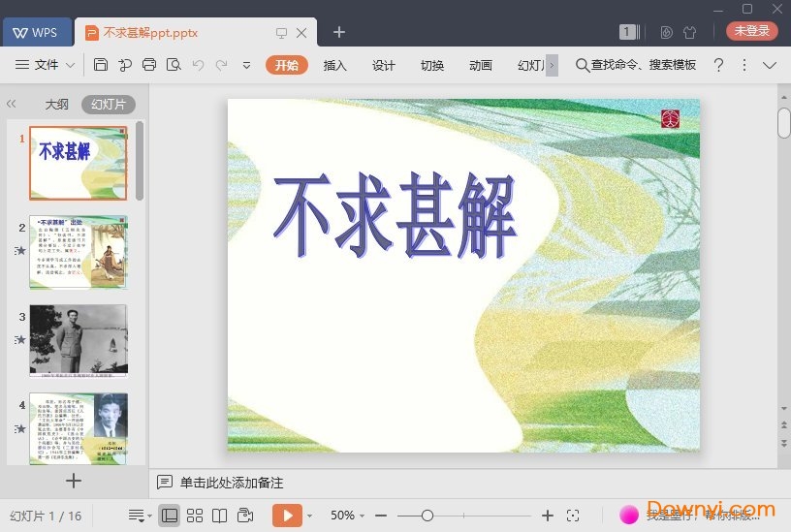Zoom out with minus button
The image size is (791, 532).
[x=381, y=516]
